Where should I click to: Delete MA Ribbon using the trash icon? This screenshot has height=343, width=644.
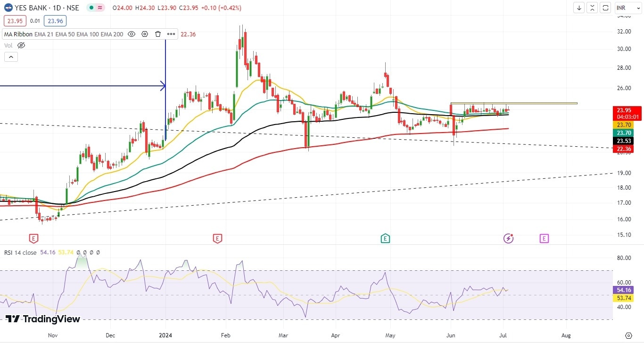(x=157, y=34)
